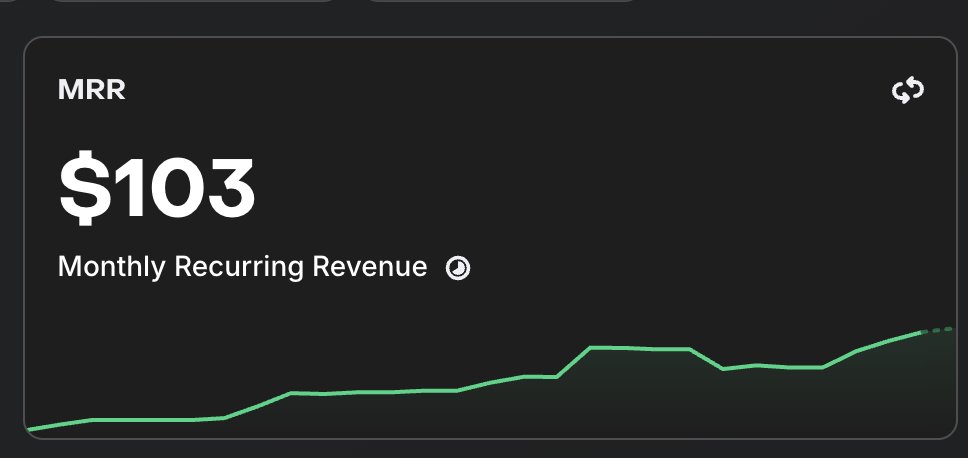Click the refresh sync icon on MRR card
This screenshot has height=458, width=968.
coord(908,91)
